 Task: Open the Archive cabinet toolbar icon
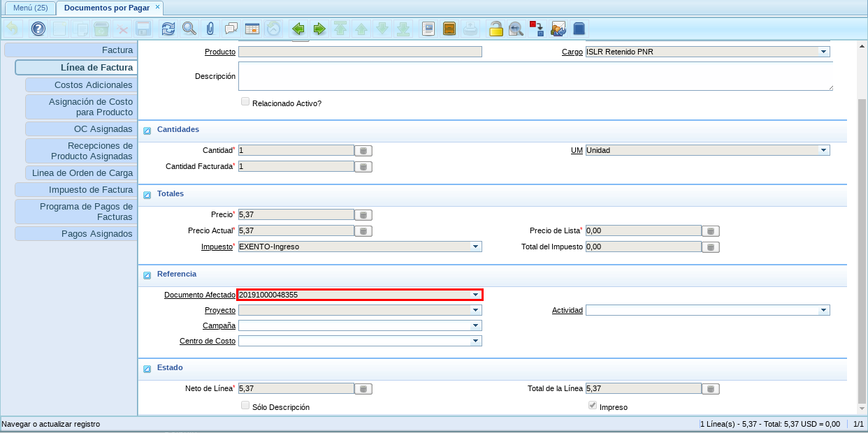(x=449, y=29)
